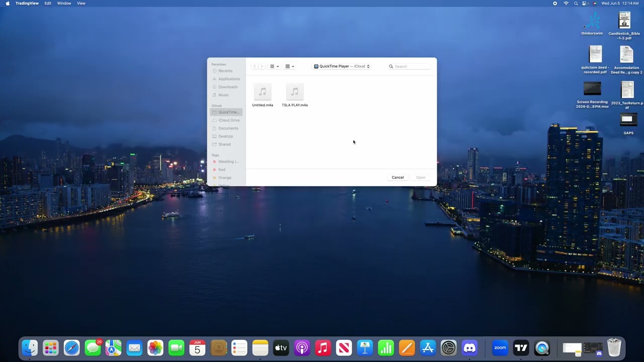Open TradingView from the Dock

click(521, 347)
